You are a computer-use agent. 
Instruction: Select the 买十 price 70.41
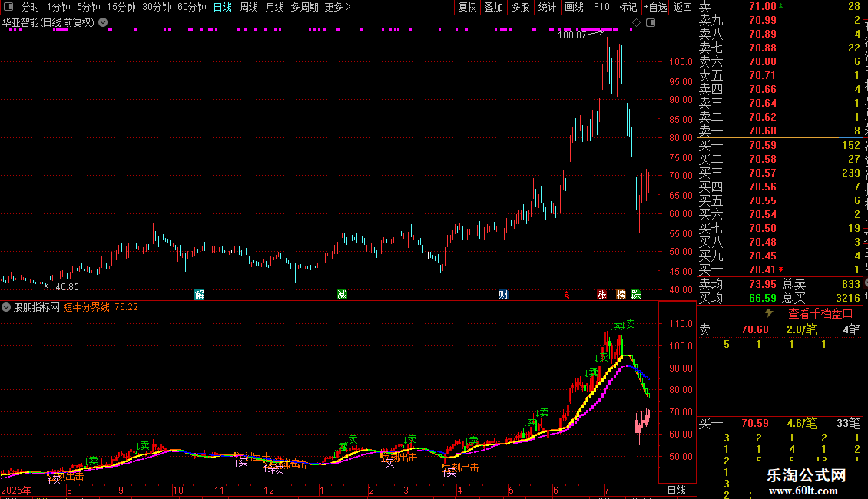pos(762,269)
